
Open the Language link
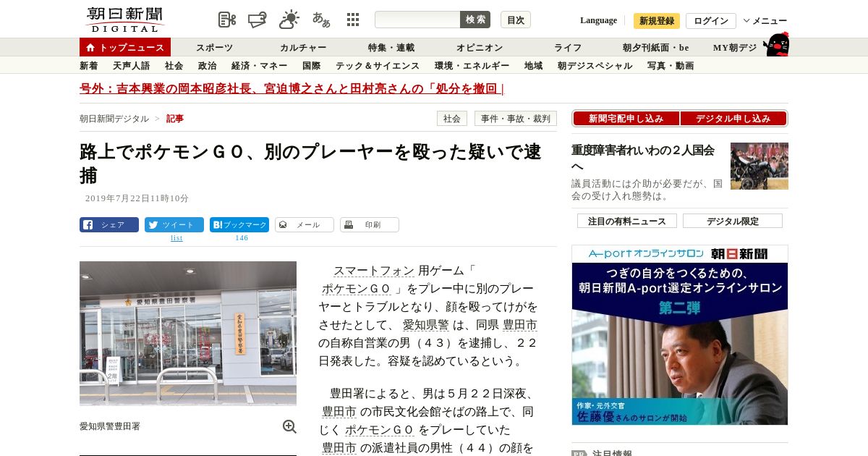[x=598, y=20]
